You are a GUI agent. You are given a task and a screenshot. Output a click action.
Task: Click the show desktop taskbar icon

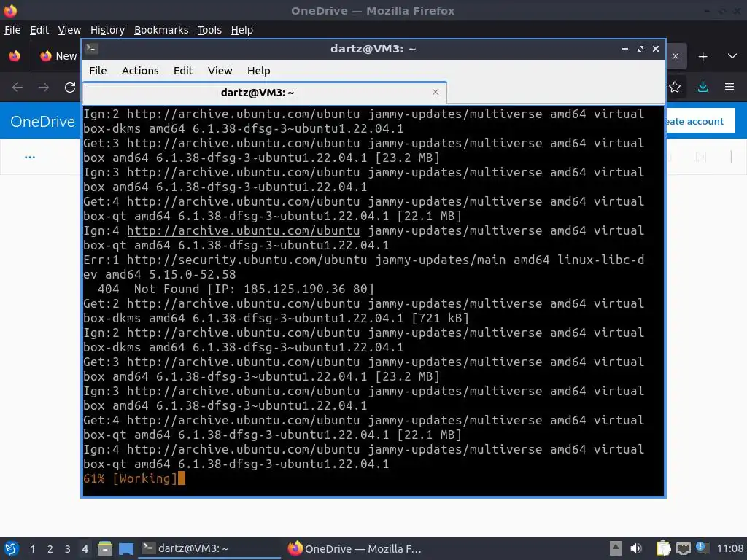126,548
